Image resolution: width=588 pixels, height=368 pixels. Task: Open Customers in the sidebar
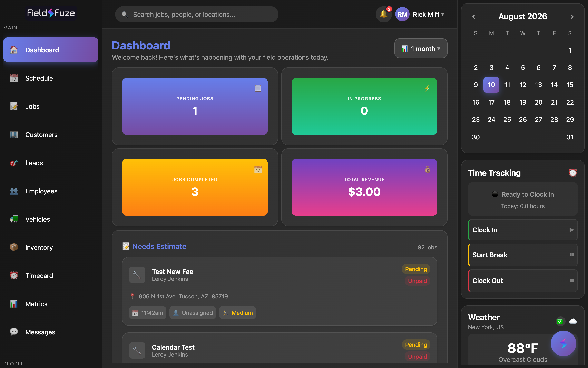[x=51, y=135]
